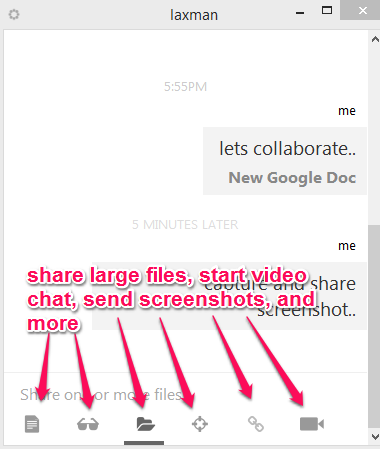Open the settings gear icon
The height and width of the screenshot is (449, 380).
click(x=14, y=14)
